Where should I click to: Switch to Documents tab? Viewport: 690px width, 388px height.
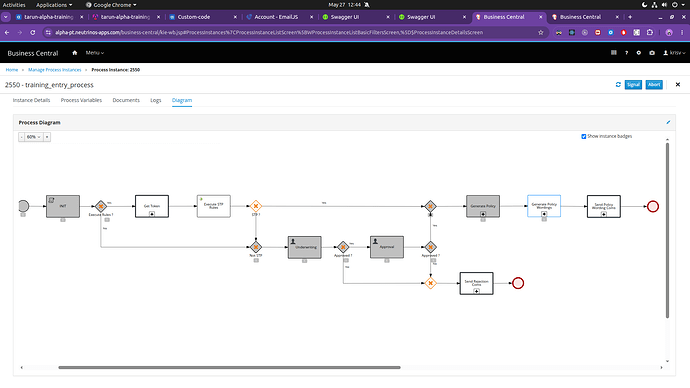click(126, 100)
